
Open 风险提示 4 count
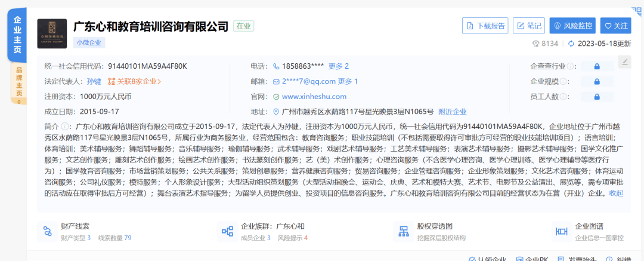[x=293, y=238]
